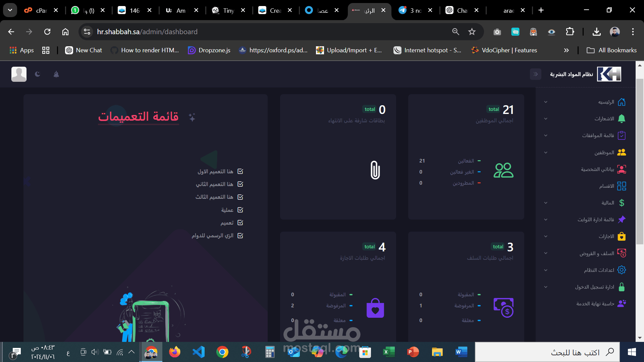The height and width of the screenshot is (362, 644).
Task: Open بياناتي الشخصية menu item
Action: (x=597, y=169)
